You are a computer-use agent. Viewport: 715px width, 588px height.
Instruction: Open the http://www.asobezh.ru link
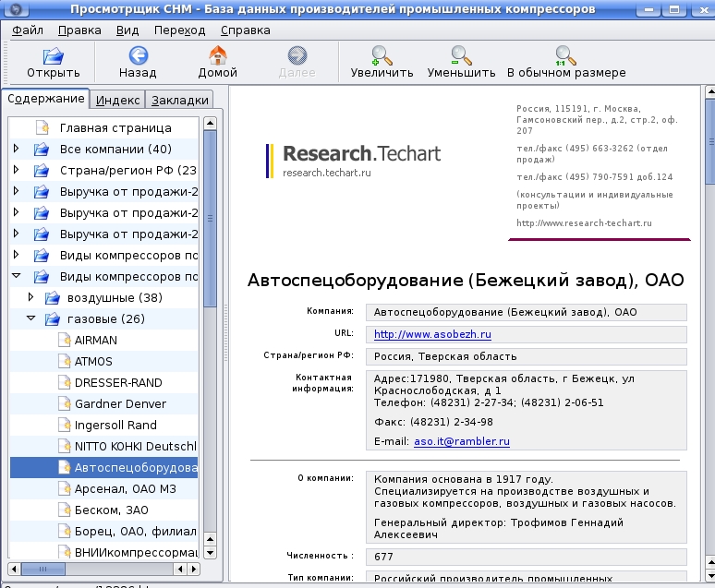[x=432, y=334]
